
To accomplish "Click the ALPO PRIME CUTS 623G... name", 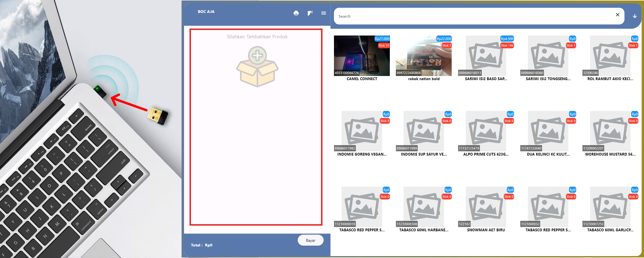I will [x=486, y=154].
